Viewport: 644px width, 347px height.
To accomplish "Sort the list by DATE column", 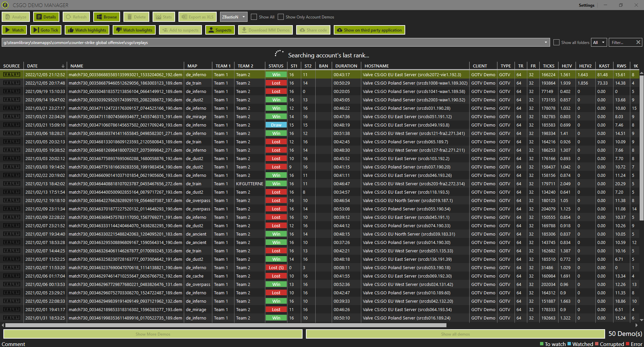I will point(32,66).
